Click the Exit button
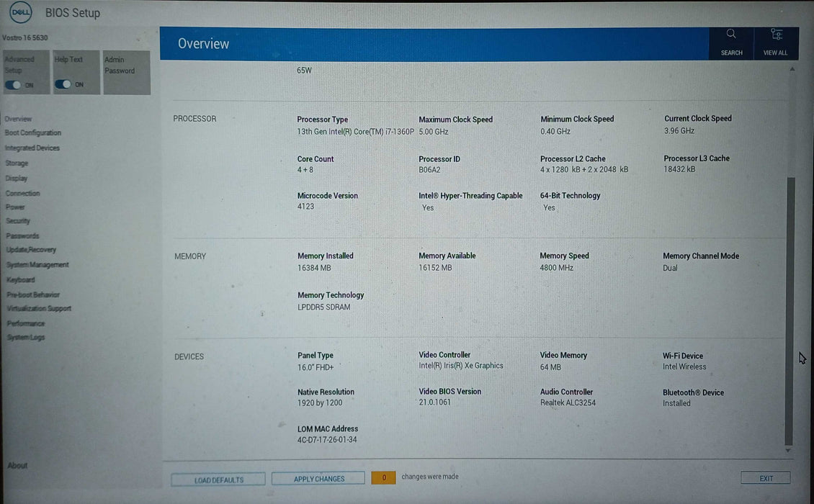814x504 pixels. pyautogui.click(x=766, y=478)
